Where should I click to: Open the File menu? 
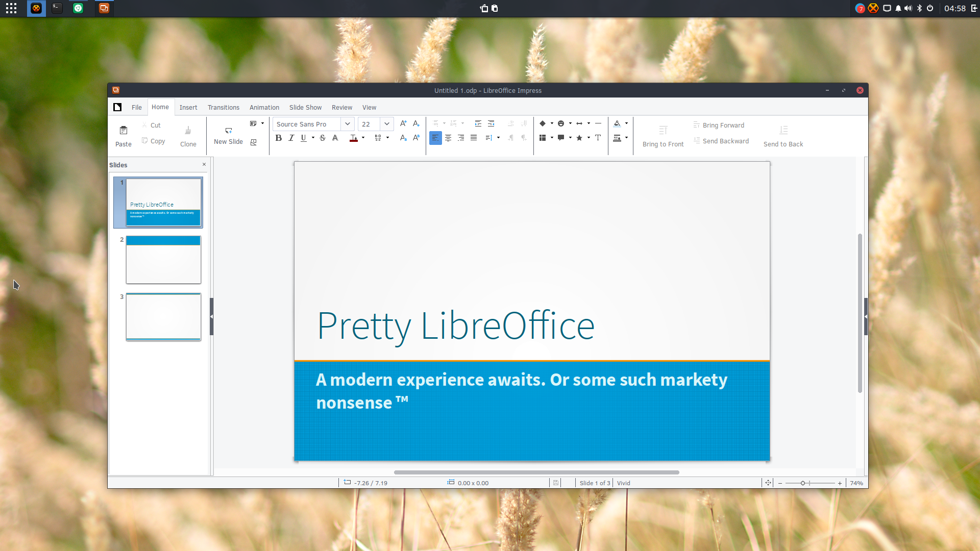pyautogui.click(x=137, y=107)
